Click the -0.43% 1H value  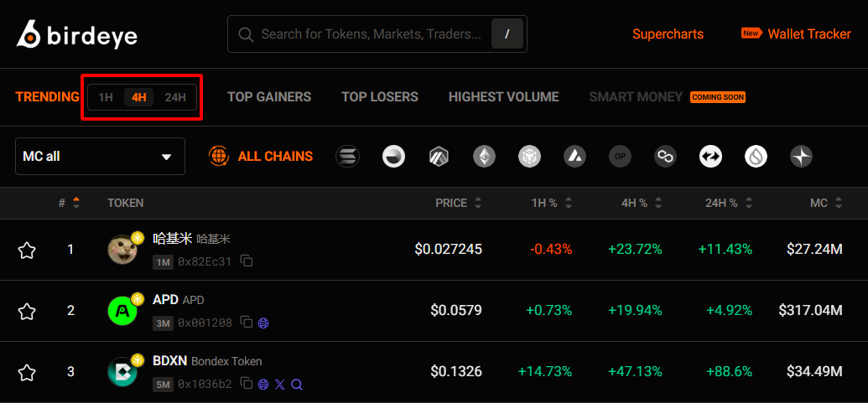[551, 250]
